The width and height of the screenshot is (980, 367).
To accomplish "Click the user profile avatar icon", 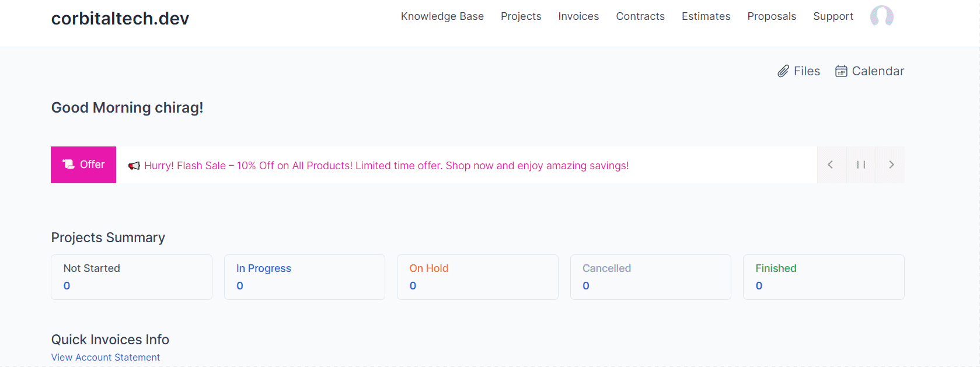I will tap(881, 16).
